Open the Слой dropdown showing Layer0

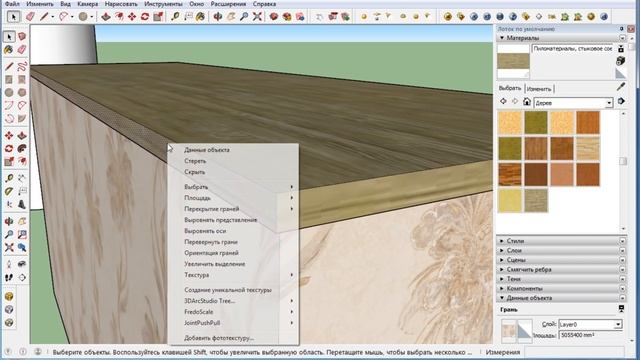point(590,324)
